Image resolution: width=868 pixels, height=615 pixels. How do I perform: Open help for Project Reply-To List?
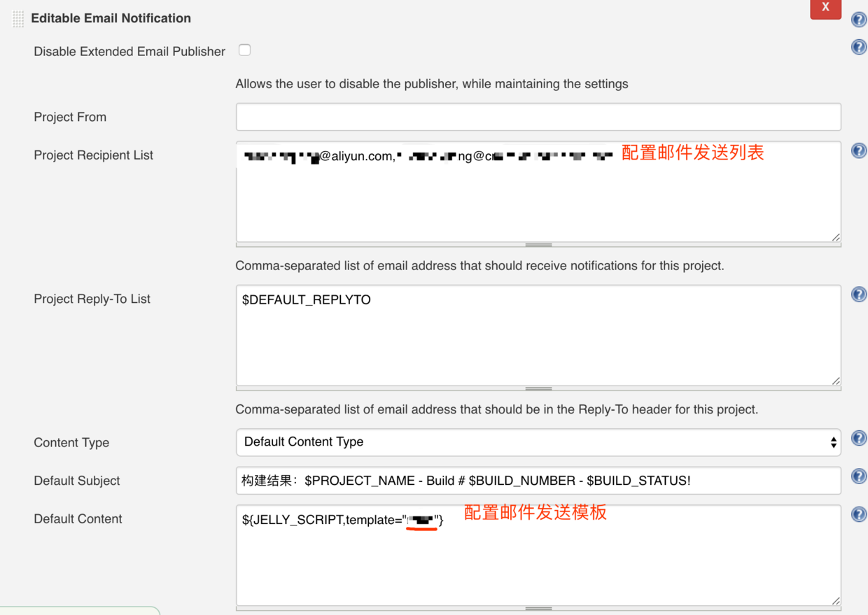coord(859,294)
